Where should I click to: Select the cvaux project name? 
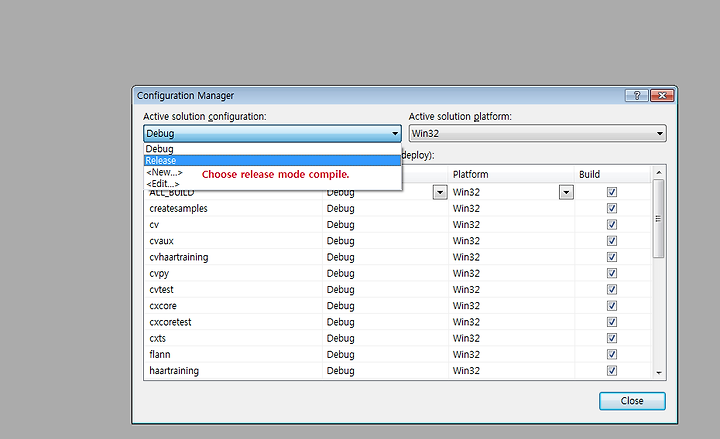pos(162,241)
